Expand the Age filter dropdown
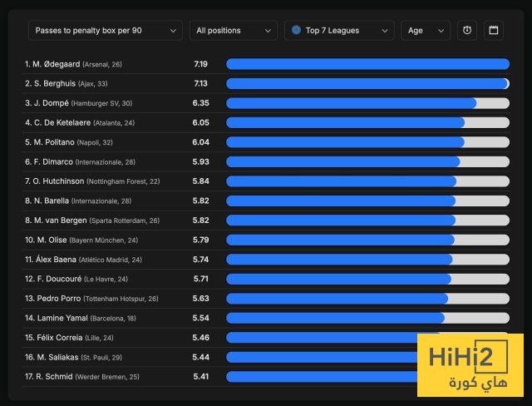This screenshot has width=532, height=406. point(425,31)
